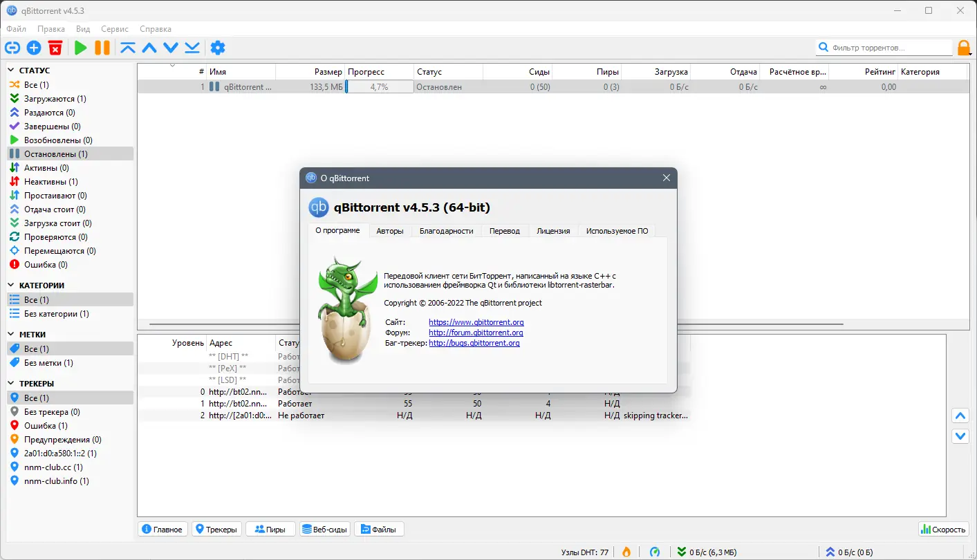Sort by the Размер column header
Screen dimensions: 977x560
[310, 72]
